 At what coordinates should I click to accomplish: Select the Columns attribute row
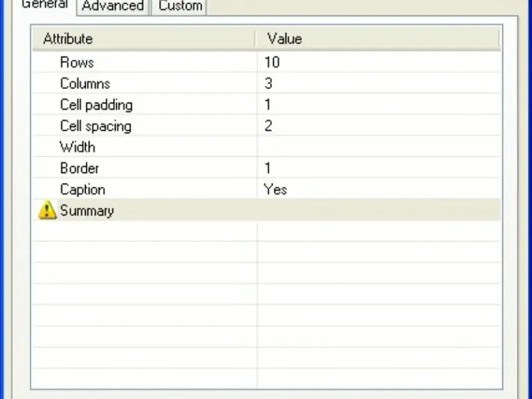point(85,84)
